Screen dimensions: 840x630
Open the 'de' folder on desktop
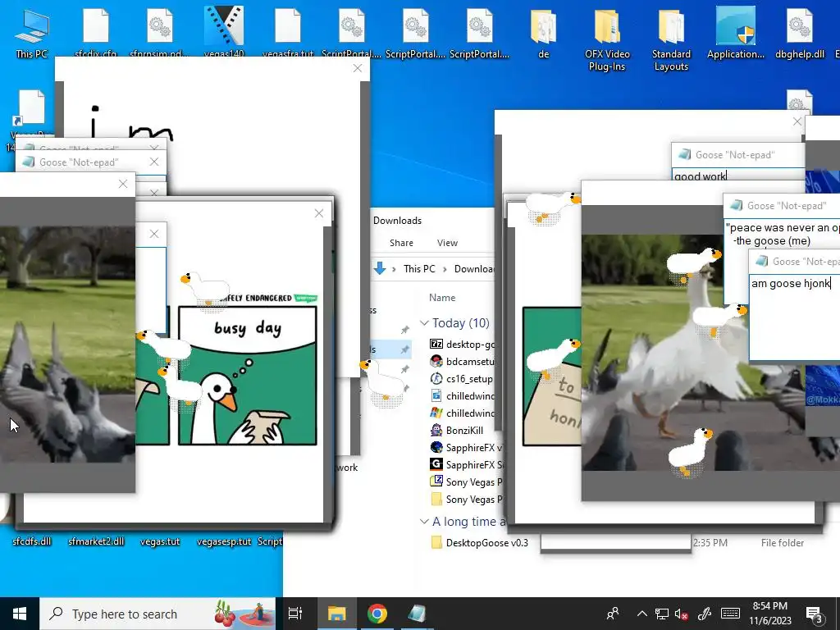coord(543,33)
